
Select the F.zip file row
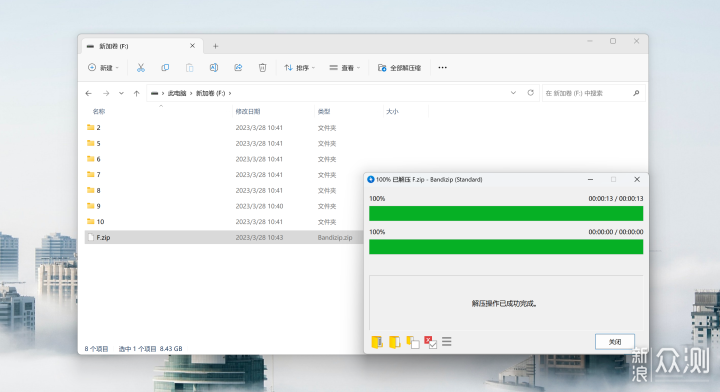(224, 237)
